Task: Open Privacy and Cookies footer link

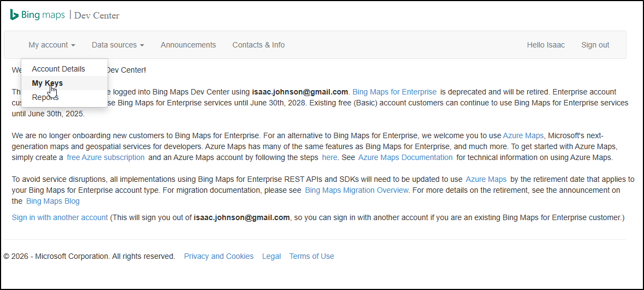Action: pyautogui.click(x=218, y=256)
